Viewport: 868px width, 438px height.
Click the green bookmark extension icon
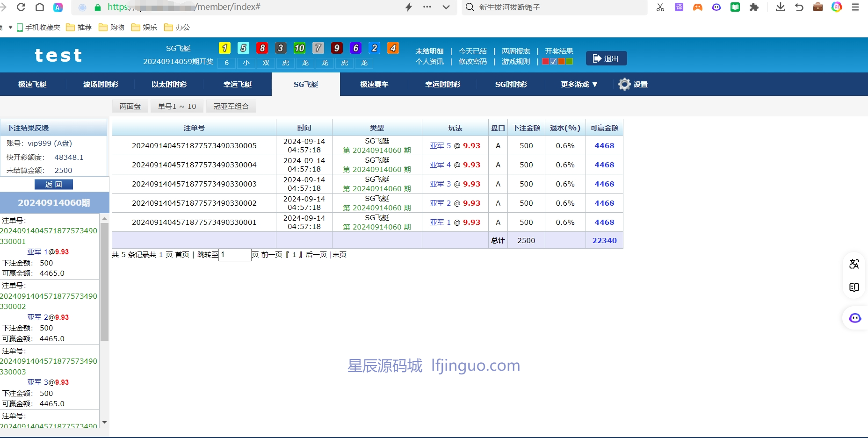(735, 7)
